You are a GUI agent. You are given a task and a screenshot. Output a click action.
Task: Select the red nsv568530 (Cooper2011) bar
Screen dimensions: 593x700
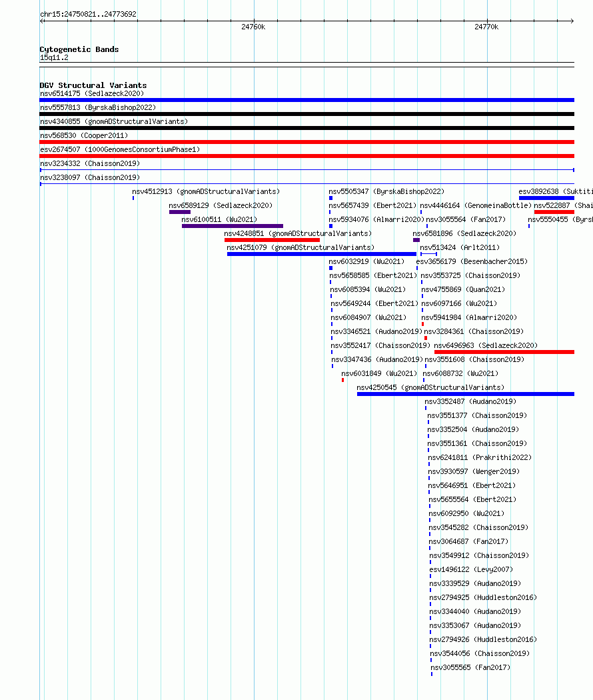tap(307, 142)
